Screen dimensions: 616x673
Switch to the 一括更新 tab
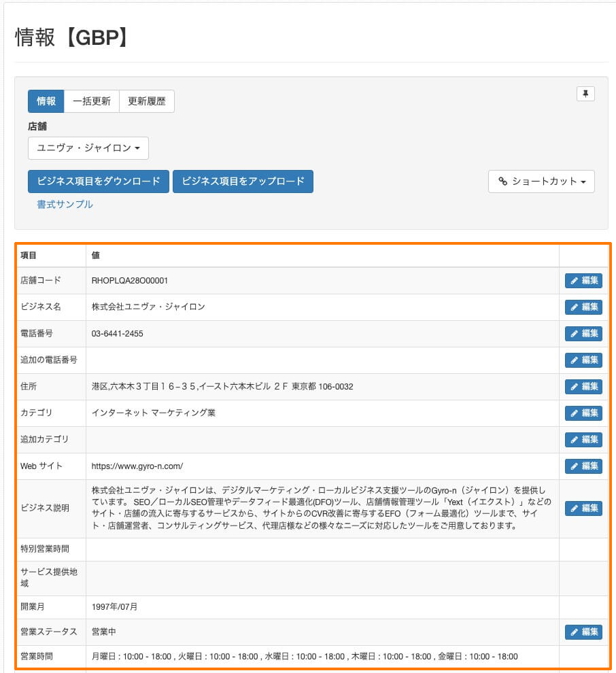pyautogui.click(x=92, y=101)
